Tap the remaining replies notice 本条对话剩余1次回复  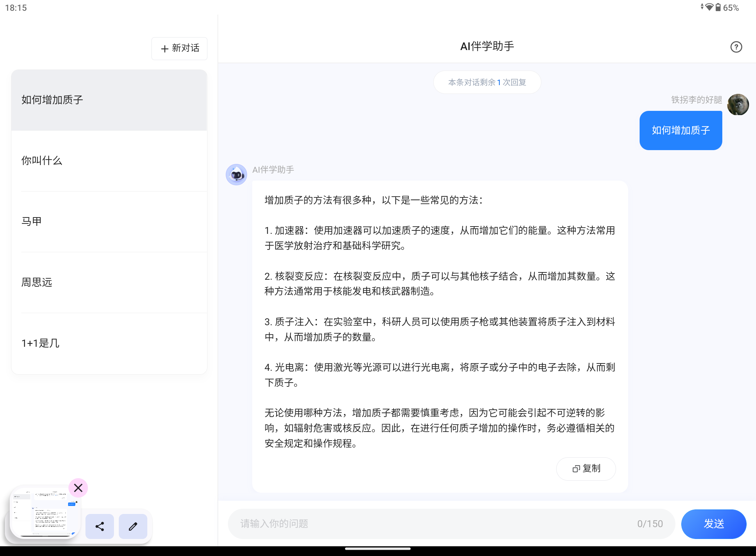click(487, 82)
